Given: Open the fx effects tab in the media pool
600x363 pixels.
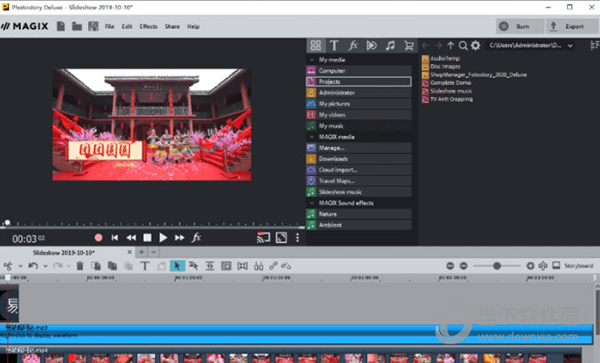Looking at the screenshot, I should click(x=353, y=46).
